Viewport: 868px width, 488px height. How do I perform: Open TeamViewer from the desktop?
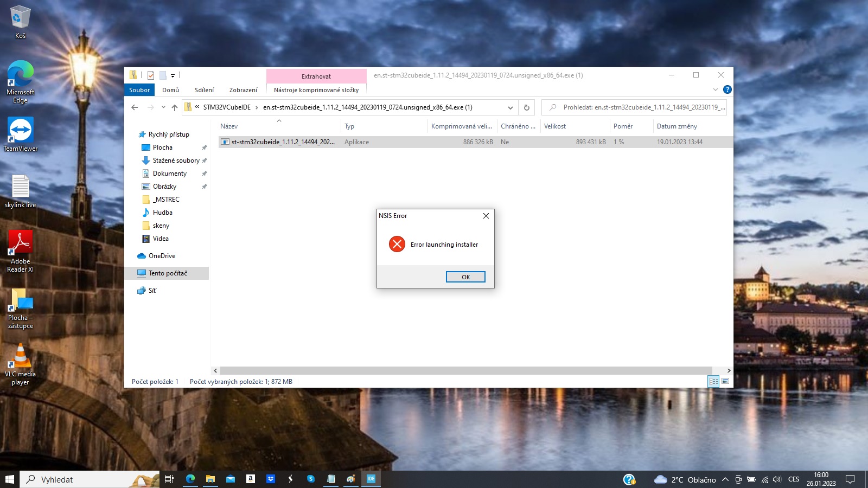coord(21,134)
